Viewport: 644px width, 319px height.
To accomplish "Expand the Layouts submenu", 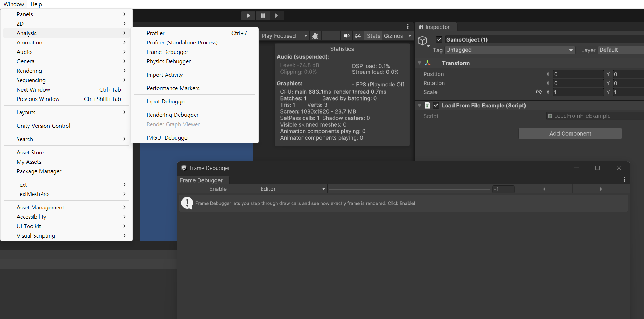I will click(x=66, y=112).
